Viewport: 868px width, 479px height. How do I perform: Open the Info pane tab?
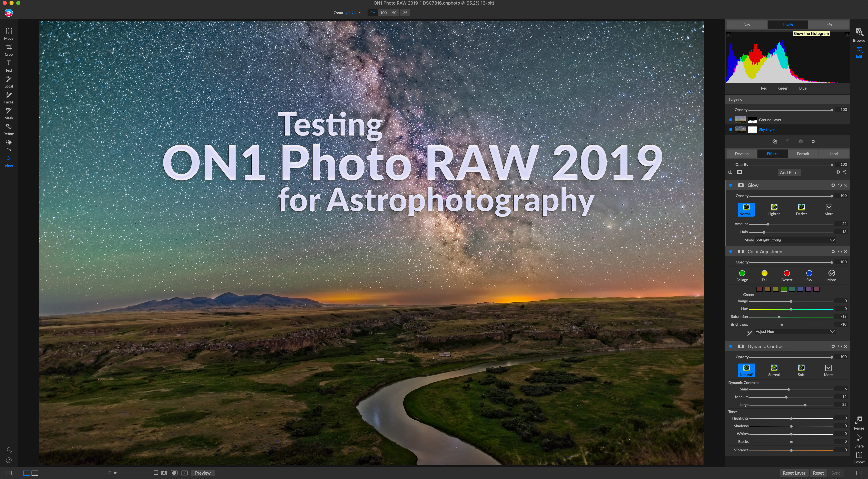click(828, 25)
